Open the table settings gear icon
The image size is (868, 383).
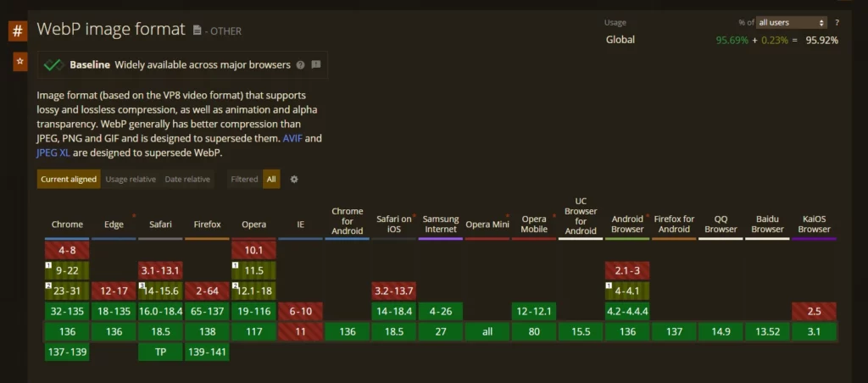[x=294, y=179]
